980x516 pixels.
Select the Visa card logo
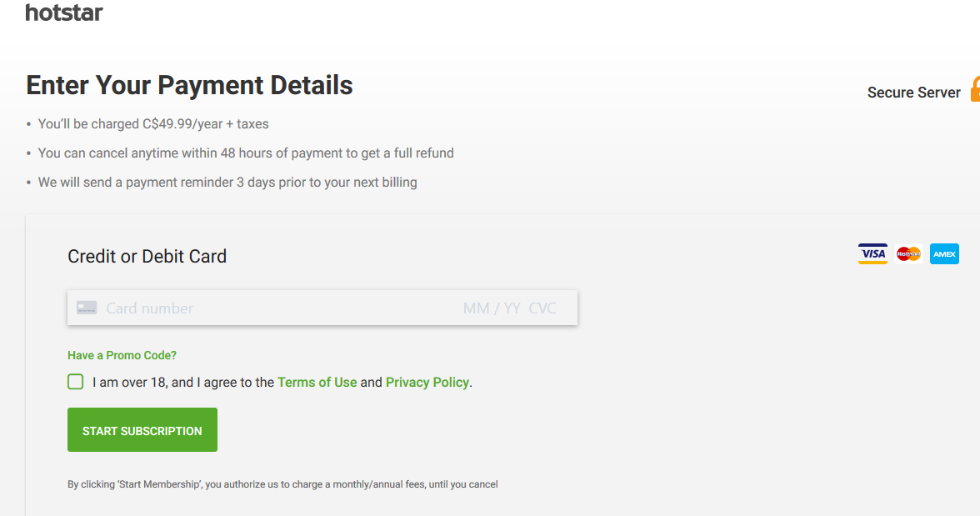coord(872,254)
